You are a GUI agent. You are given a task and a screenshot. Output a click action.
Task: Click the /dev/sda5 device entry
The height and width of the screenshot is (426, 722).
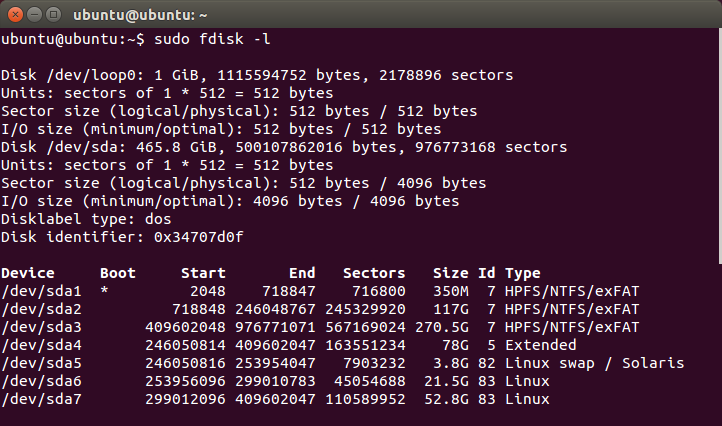(x=41, y=363)
